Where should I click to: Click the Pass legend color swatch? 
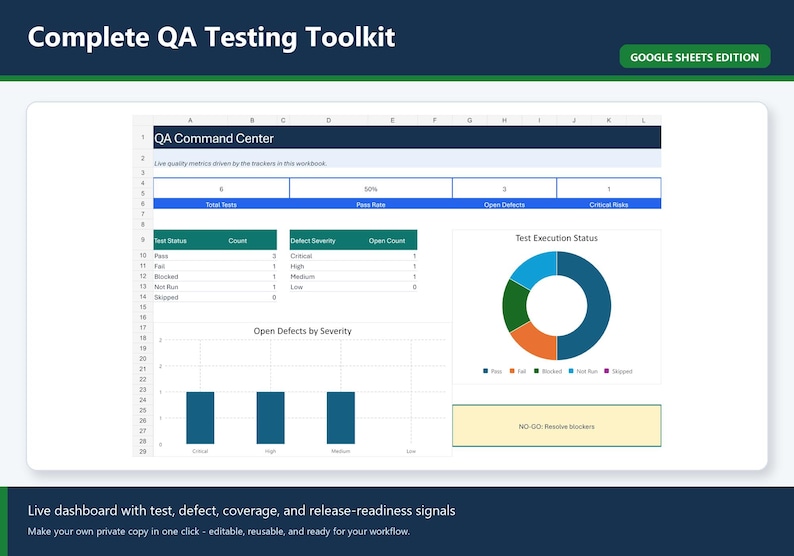486,371
